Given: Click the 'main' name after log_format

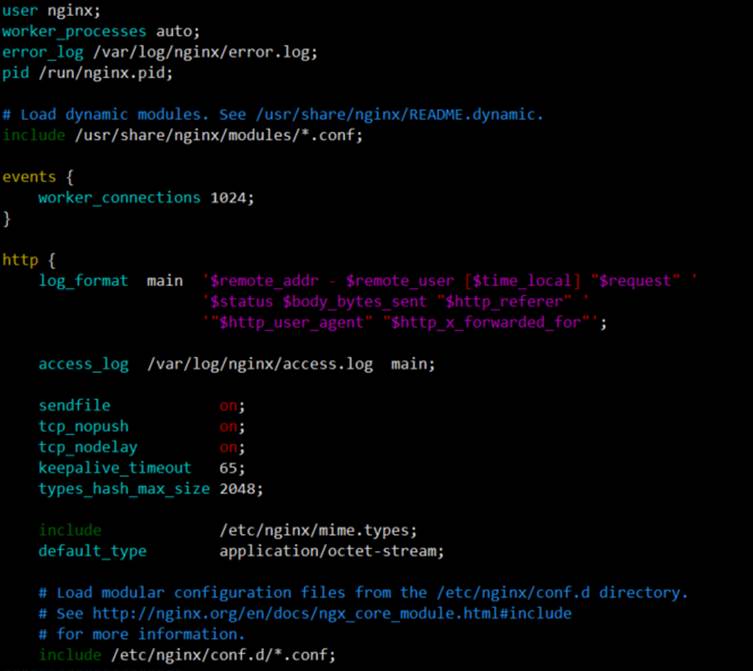Looking at the screenshot, I should [x=165, y=281].
